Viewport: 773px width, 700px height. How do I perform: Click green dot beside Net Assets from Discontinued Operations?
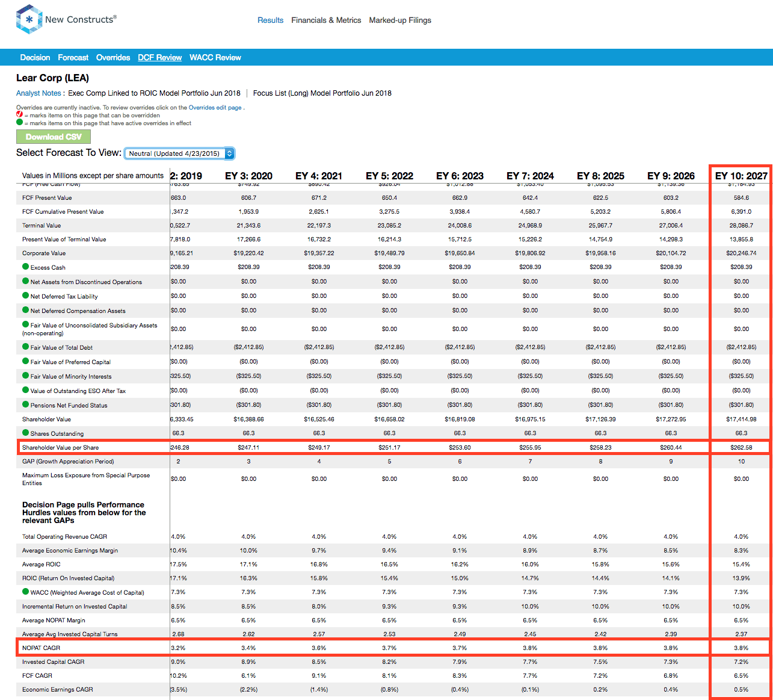pos(25,281)
